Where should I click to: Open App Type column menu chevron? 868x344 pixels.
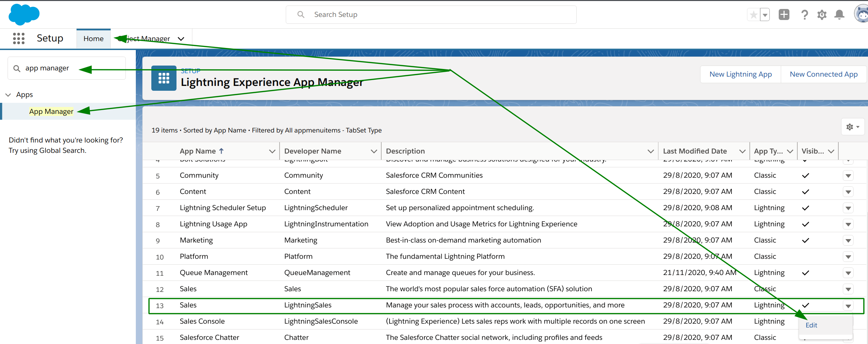pyautogui.click(x=790, y=151)
